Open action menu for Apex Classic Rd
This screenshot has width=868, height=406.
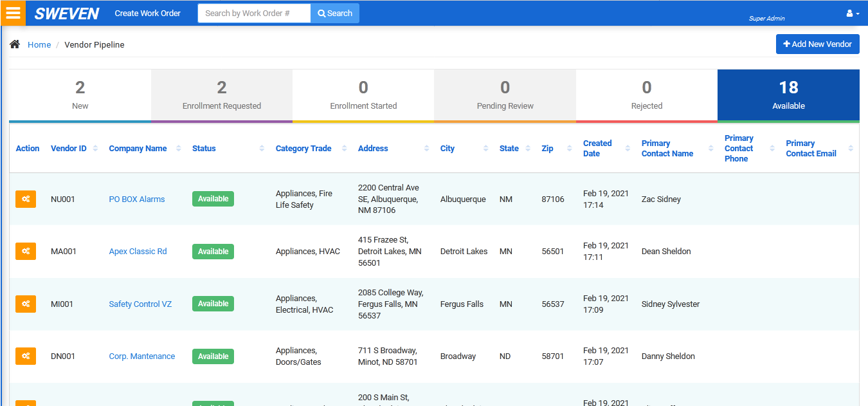click(26, 251)
